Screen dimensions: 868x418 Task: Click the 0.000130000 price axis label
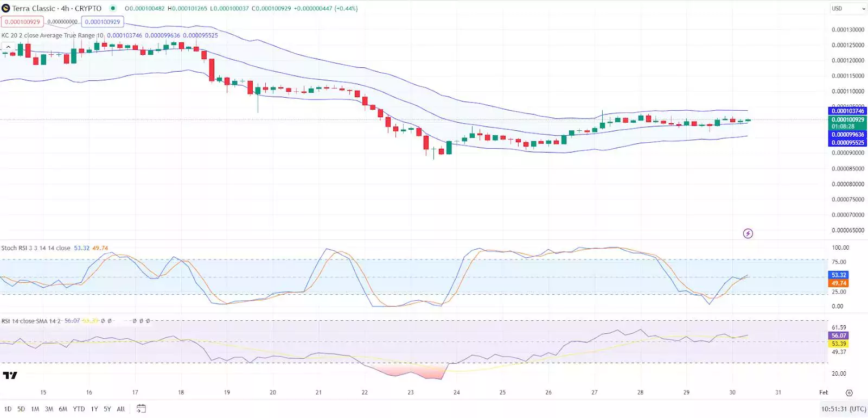[x=848, y=30]
